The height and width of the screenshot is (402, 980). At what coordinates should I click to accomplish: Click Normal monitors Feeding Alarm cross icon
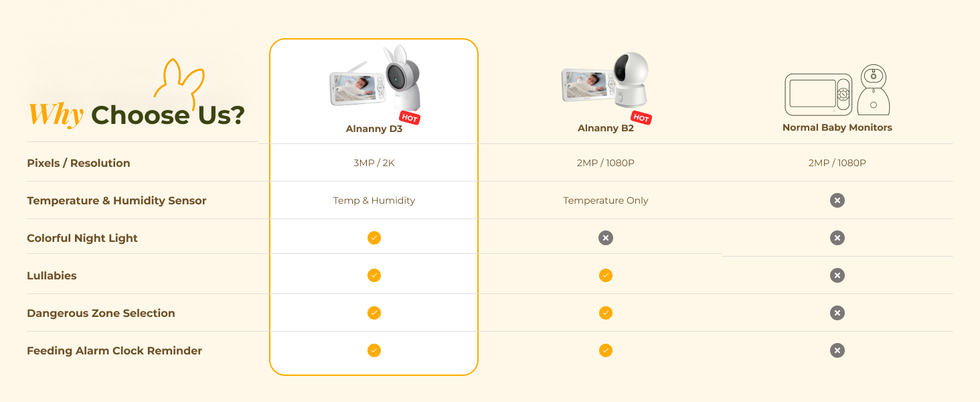click(837, 350)
